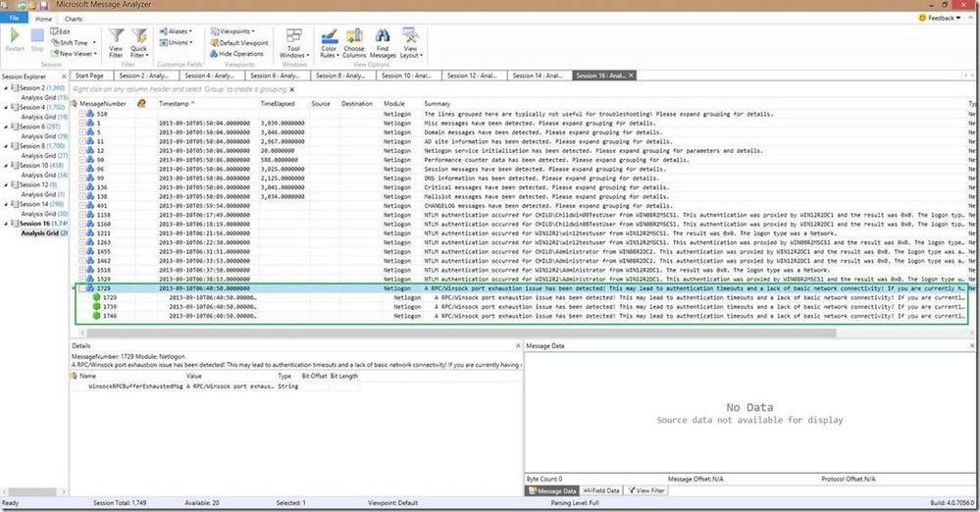Image resolution: width=980 pixels, height=512 pixels.
Task: Click the Color Rules paintbrush icon
Action: click(x=330, y=35)
